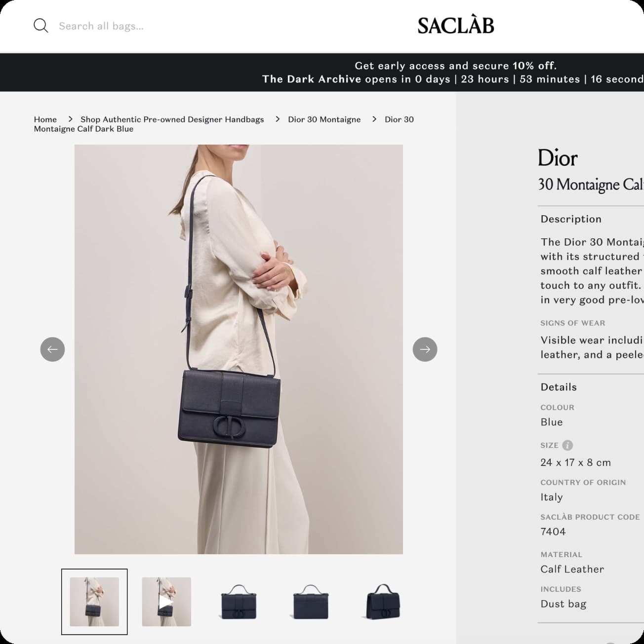Click the main product model photo

click(239, 349)
